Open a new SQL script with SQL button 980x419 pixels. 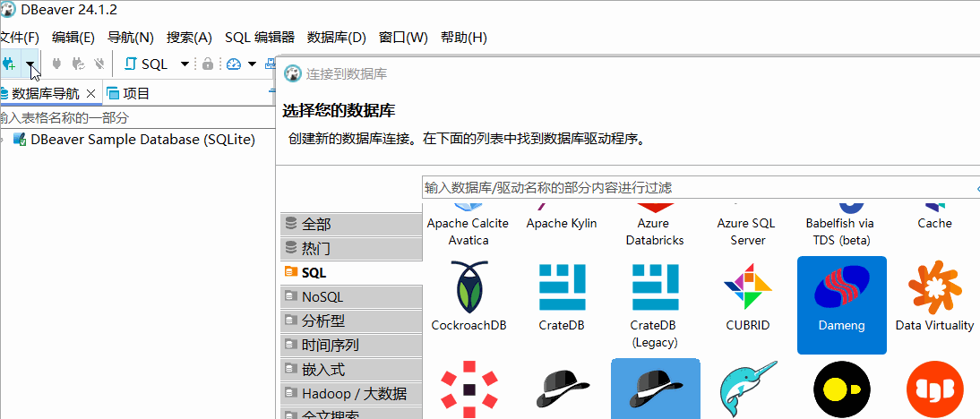146,64
